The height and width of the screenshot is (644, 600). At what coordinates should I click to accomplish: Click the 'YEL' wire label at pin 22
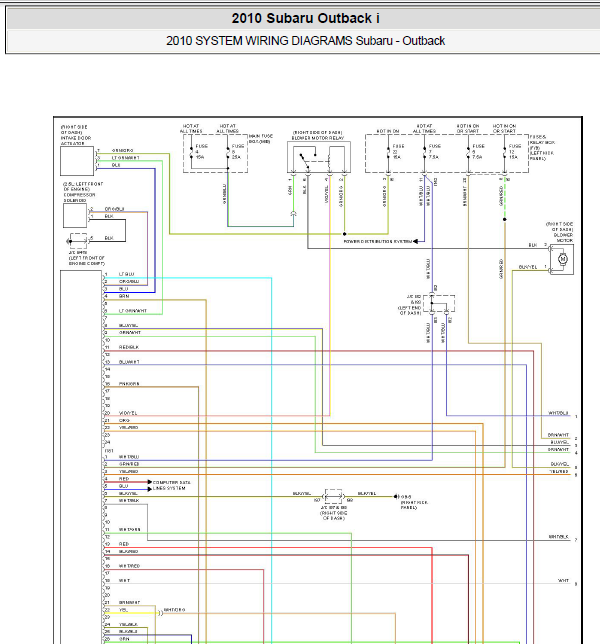pyautogui.click(x=123, y=610)
